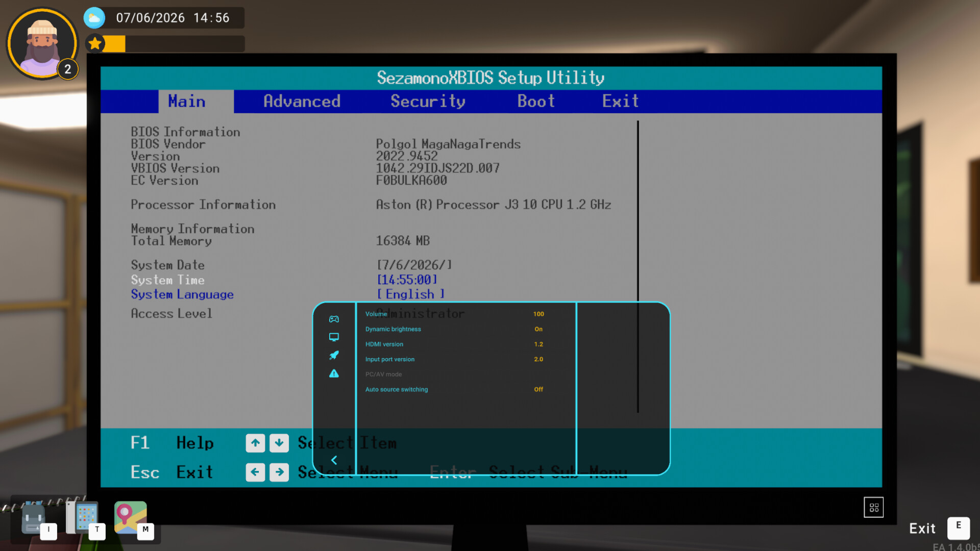Click the BIOS version 2022.9452 value
The image size is (980, 551).
tap(407, 156)
